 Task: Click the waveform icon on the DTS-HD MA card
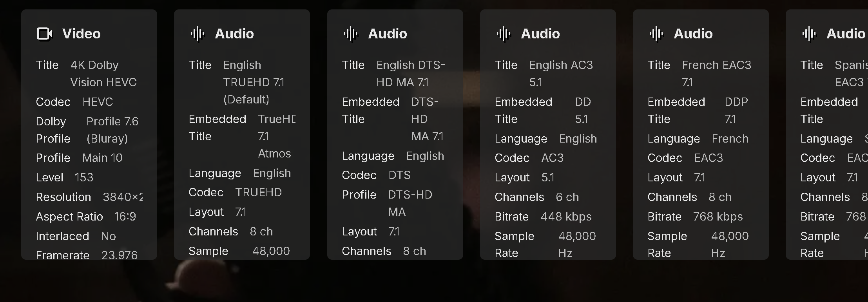(350, 34)
